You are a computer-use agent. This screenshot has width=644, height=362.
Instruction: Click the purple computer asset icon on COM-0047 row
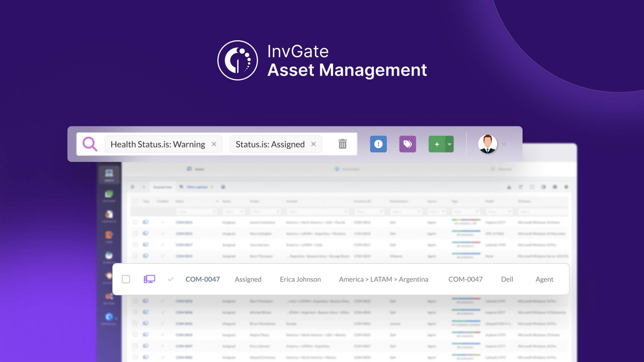click(x=150, y=279)
